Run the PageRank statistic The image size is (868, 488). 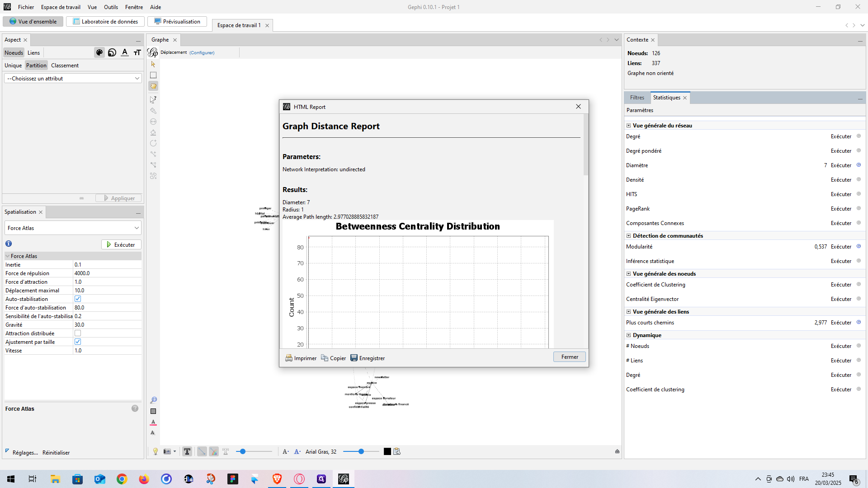coord(841,208)
